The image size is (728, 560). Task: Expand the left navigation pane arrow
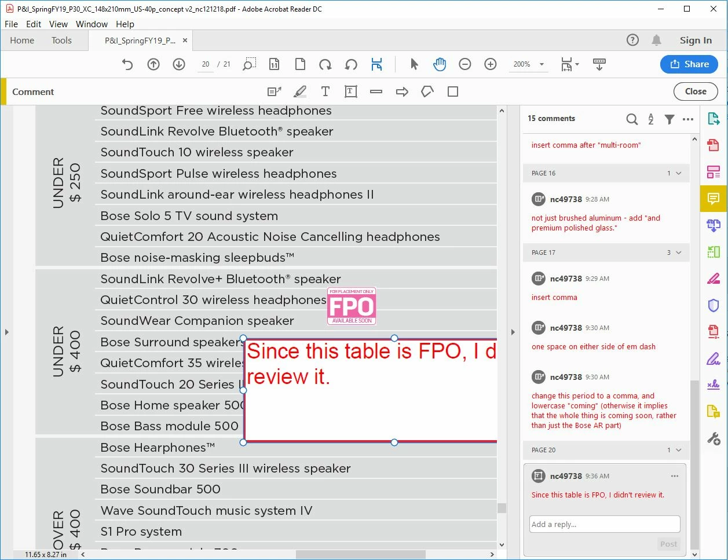pyautogui.click(x=6, y=332)
